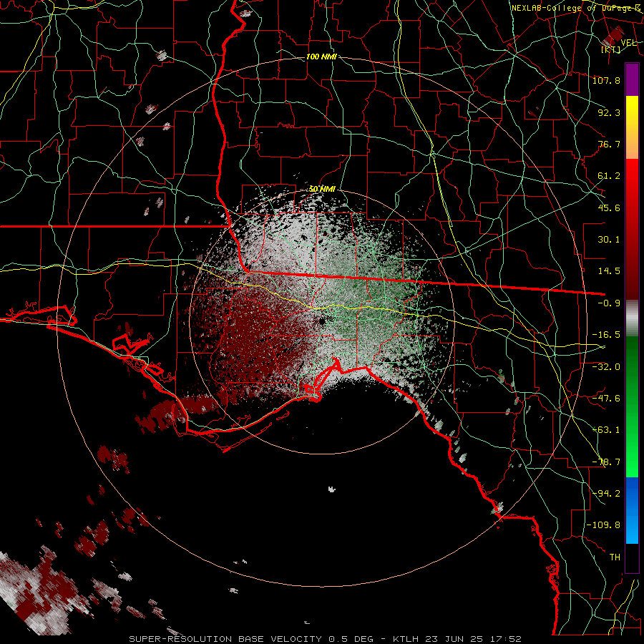This screenshot has width=644, height=644.
Task: Click the -47.6 scale value
Action: point(606,398)
